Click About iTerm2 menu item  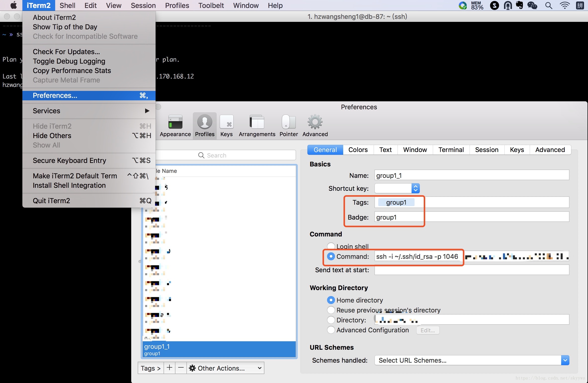click(89, 17)
